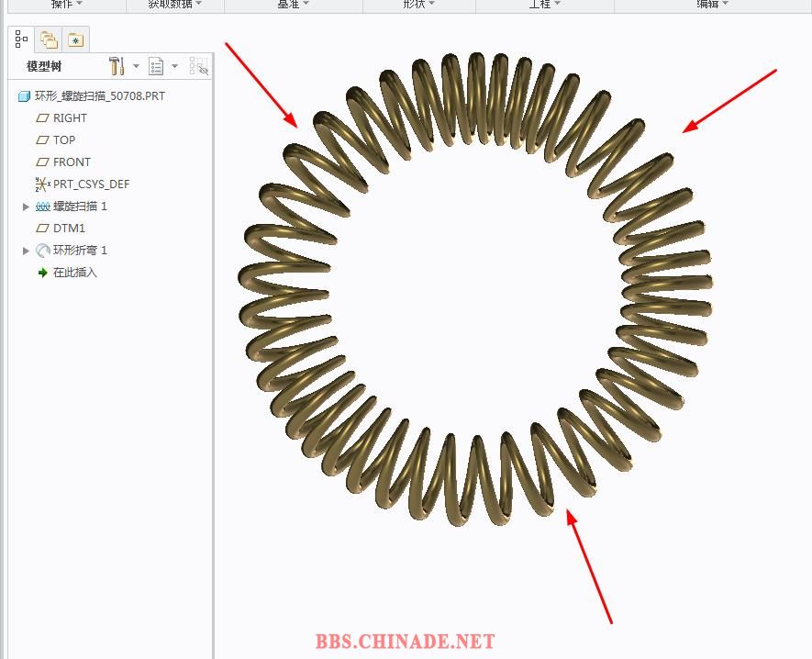The width and height of the screenshot is (812, 659).
Task: Click the FRONT plane icon
Action: [42, 162]
